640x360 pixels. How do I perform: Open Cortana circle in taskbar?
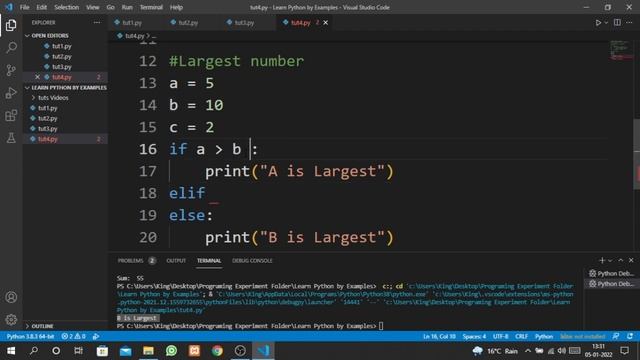coord(56,351)
